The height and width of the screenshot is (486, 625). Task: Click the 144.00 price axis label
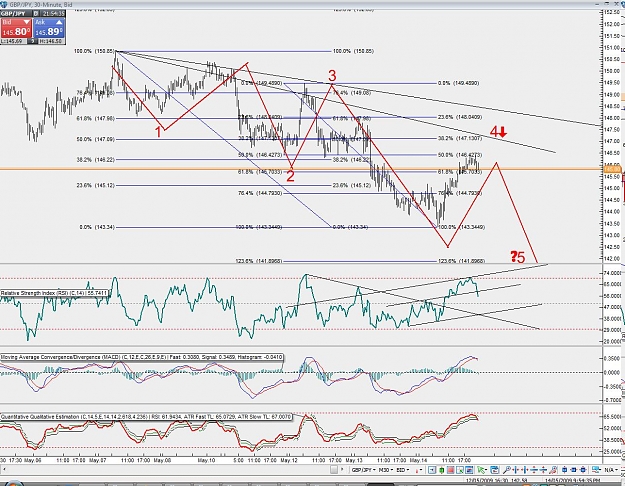pyautogui.click(x=612, y=211)
